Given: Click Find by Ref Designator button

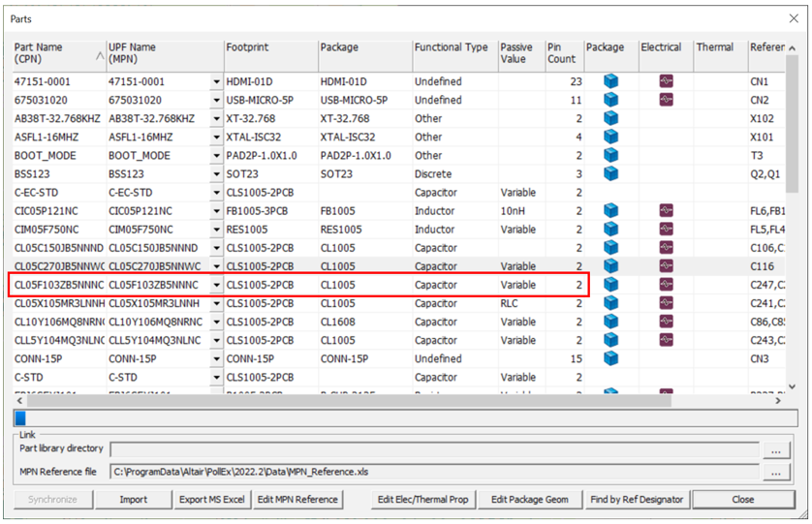Looking at the screenshot, I should [636, 499].
